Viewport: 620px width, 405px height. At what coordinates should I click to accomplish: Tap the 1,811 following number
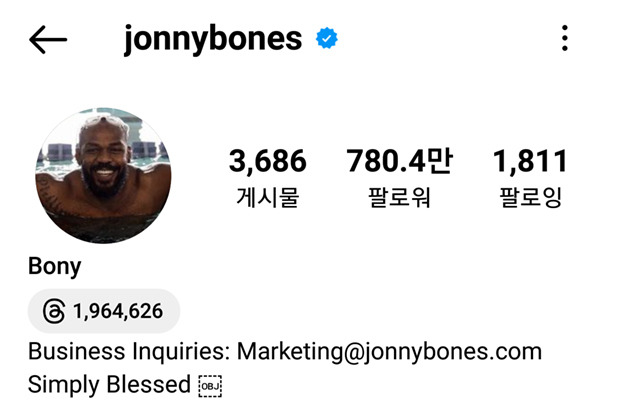(x=530, y=161)
